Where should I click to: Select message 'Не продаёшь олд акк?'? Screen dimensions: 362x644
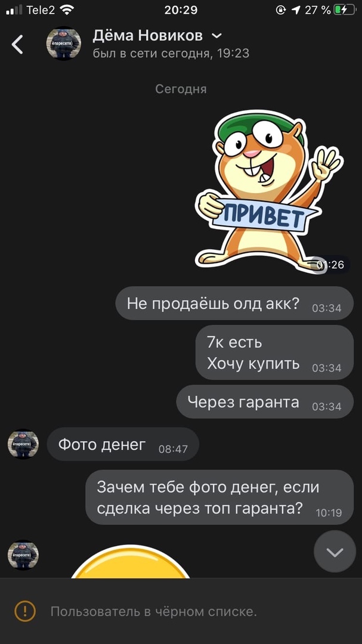234,304
